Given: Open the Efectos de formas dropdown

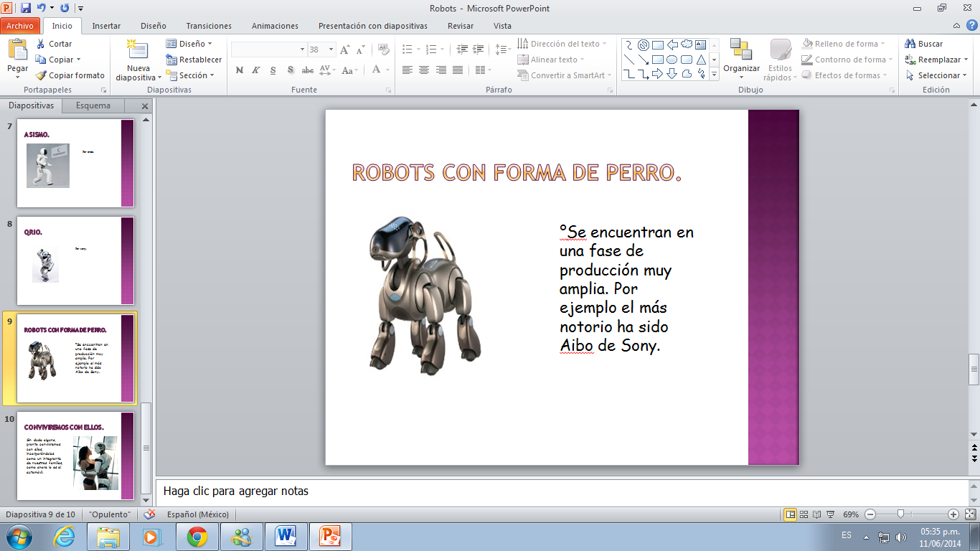Looking at the screenshot, I should pyautogui.click(x=845, y=75).
